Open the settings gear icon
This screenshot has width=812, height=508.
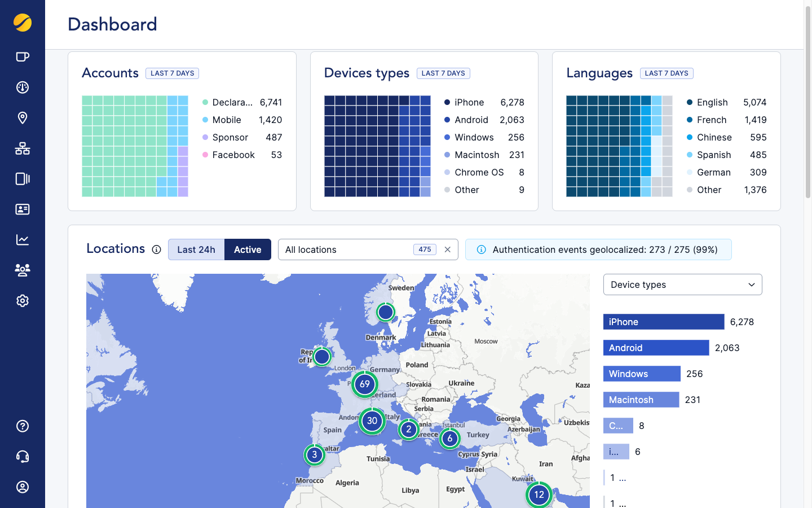pos(23,301)
